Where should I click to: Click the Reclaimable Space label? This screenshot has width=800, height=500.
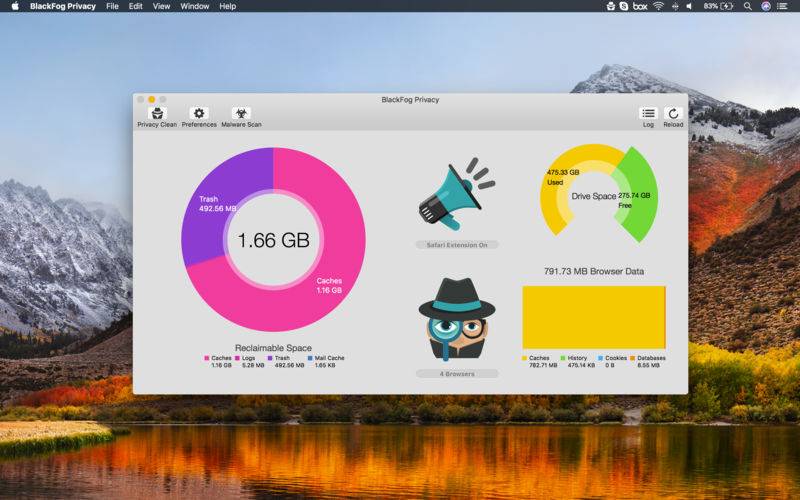click(x=273, y=348)
